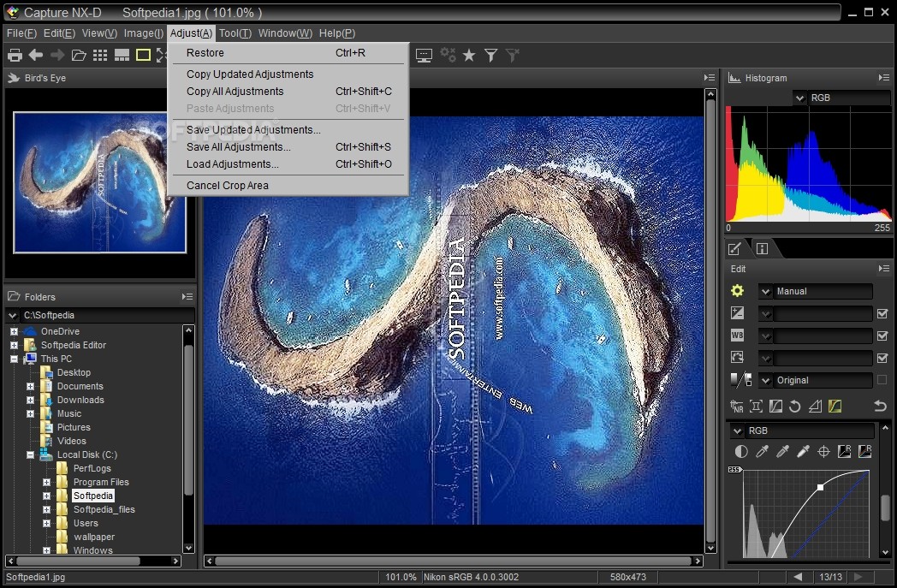Click the star rating filter icon
Viewport: 897px width, 588px height.
click(469, 56)
